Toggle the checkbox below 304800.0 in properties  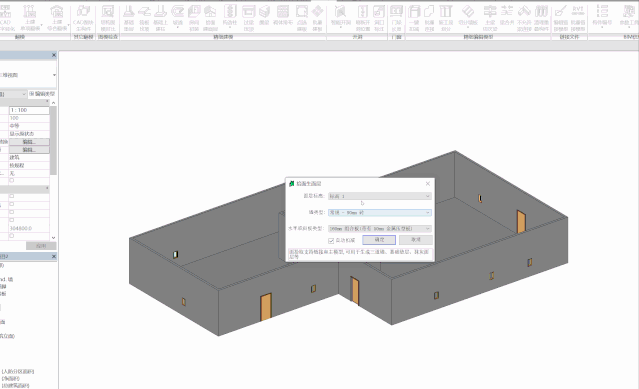(11, 235)
